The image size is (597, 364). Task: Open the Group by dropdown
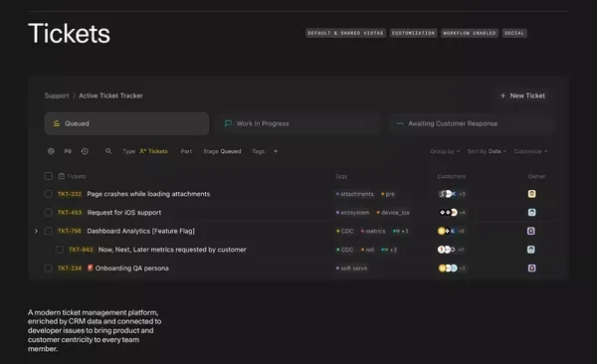click(x=445, y=151)
